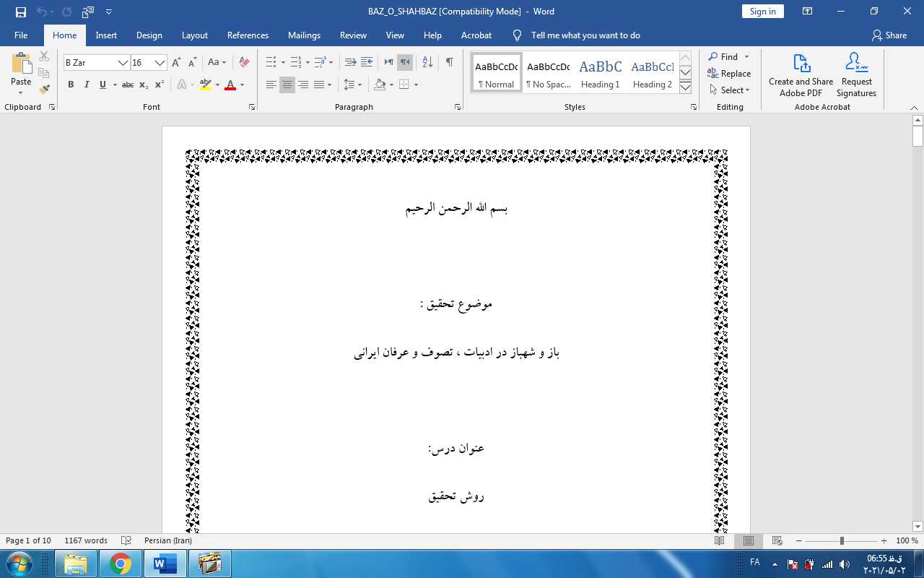
Task: Switch to the Layout tab
Action: [x=194, y=35]
